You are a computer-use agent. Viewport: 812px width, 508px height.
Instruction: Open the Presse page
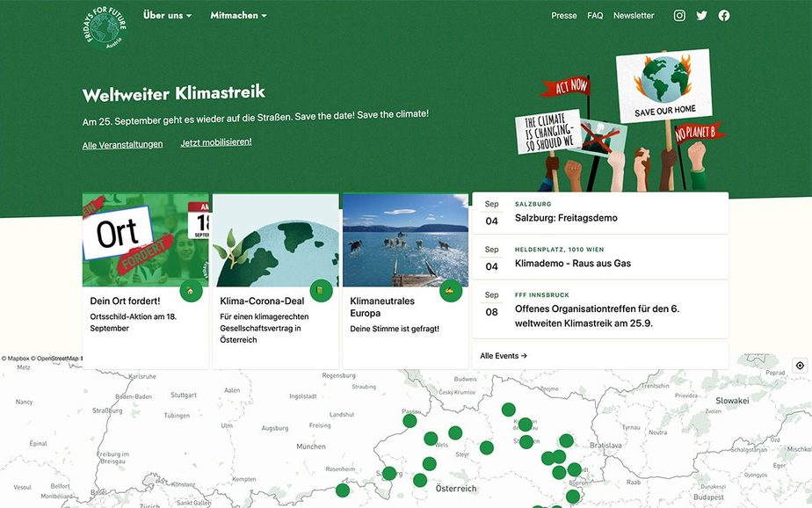point(564,16)
